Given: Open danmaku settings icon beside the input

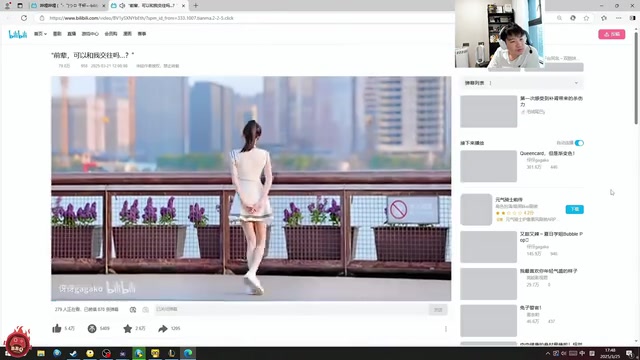Looking at the screenshot, I should click(146, 310).
